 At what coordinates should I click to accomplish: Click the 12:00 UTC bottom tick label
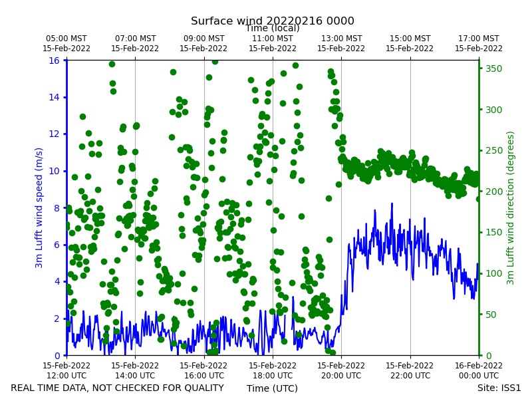[x=66, y=370]
